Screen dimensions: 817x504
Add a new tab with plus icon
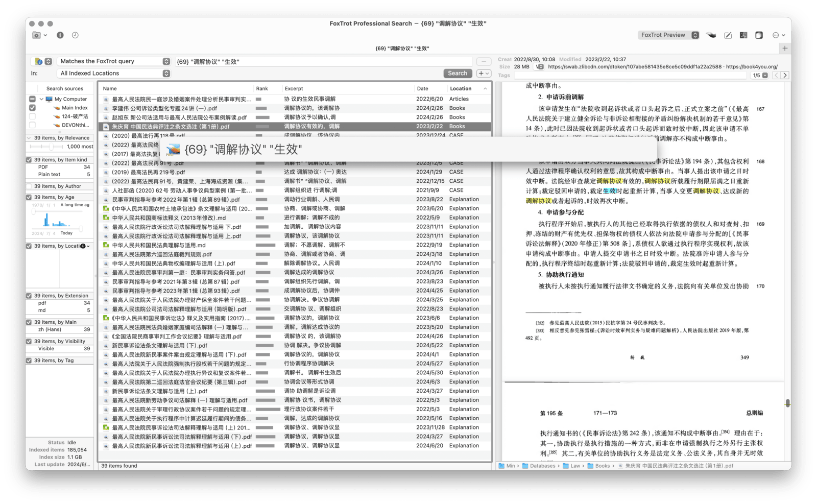click(x=785, y=48)
